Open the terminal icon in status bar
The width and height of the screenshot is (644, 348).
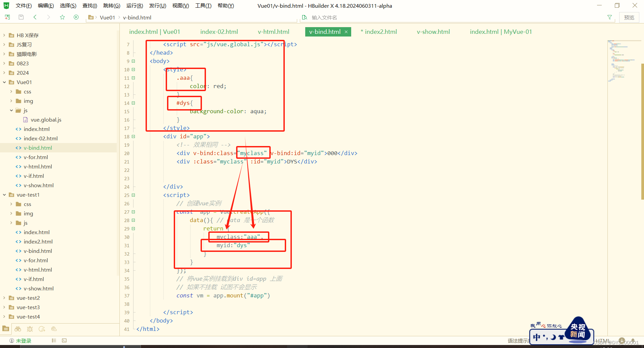[x=64, y=340]
